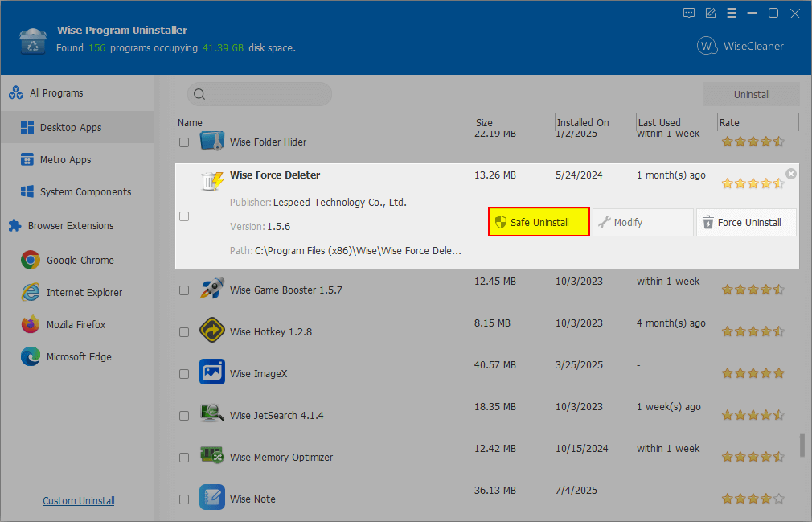Sort the list by Size column
This screenshot has width=812, height=522.
(x=515, y=123)
